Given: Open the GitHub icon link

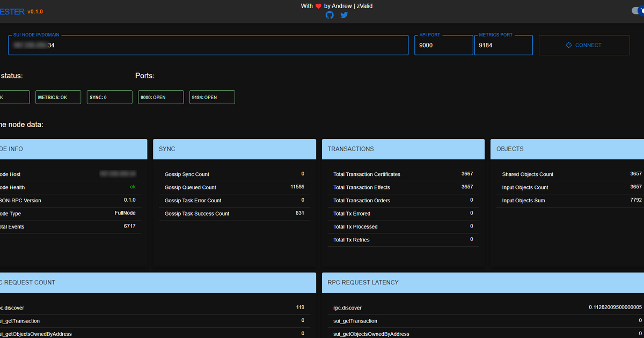Looking at the screenshot, I should (x=330, y=15).
